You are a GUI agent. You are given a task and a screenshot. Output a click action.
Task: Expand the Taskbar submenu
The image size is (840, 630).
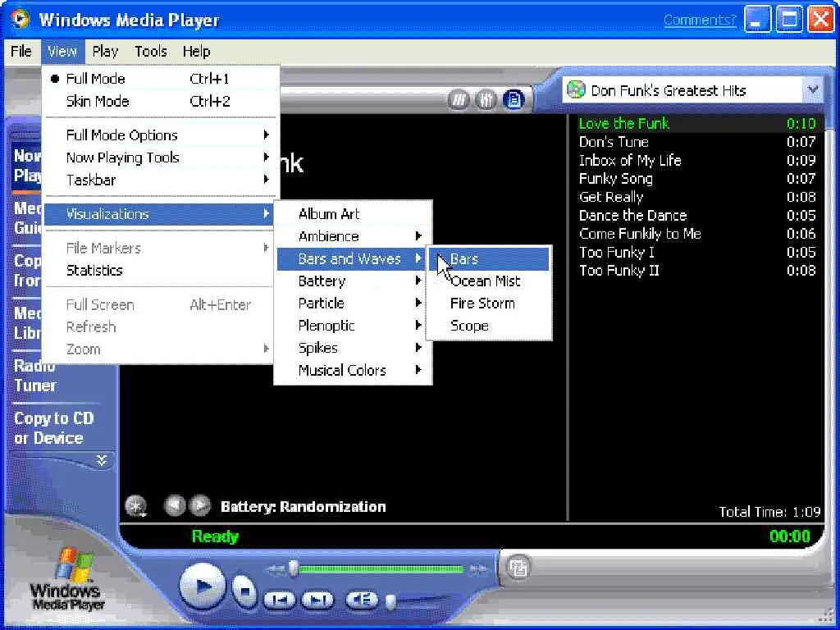(161, 180)
